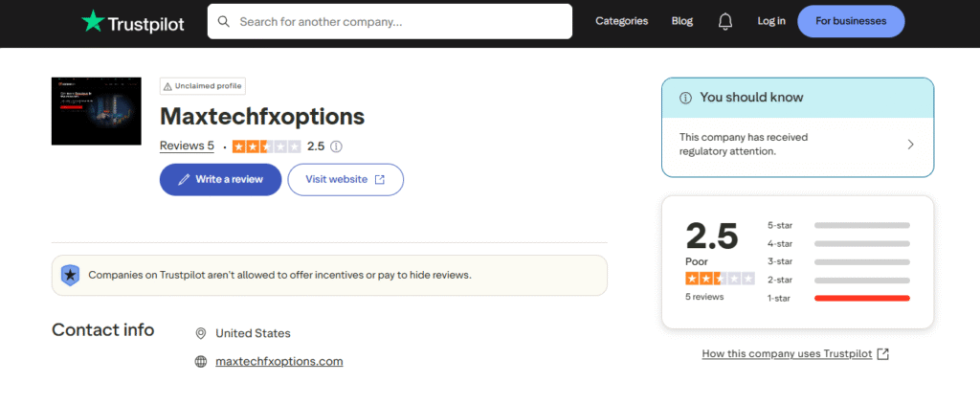
Task: Filter reviews by 5-star rating
Action: tap(780, 225)
